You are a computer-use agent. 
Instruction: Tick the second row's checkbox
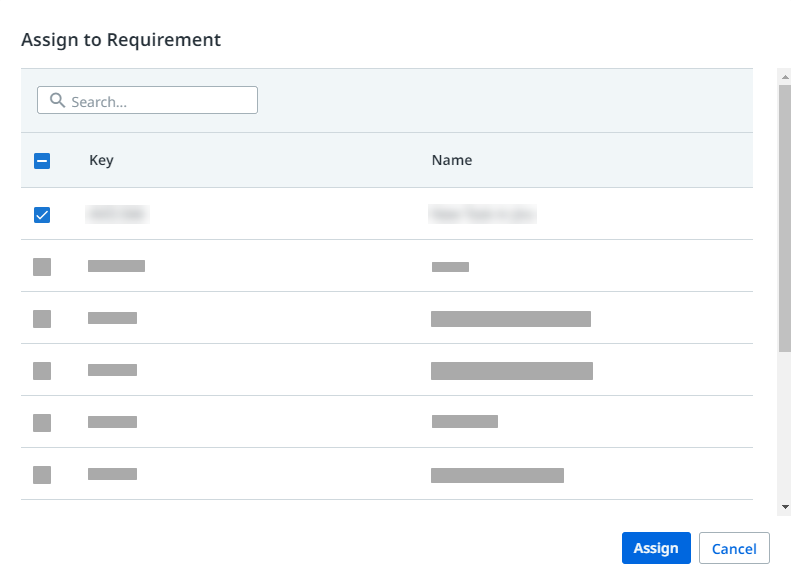[x=42, y=267]
